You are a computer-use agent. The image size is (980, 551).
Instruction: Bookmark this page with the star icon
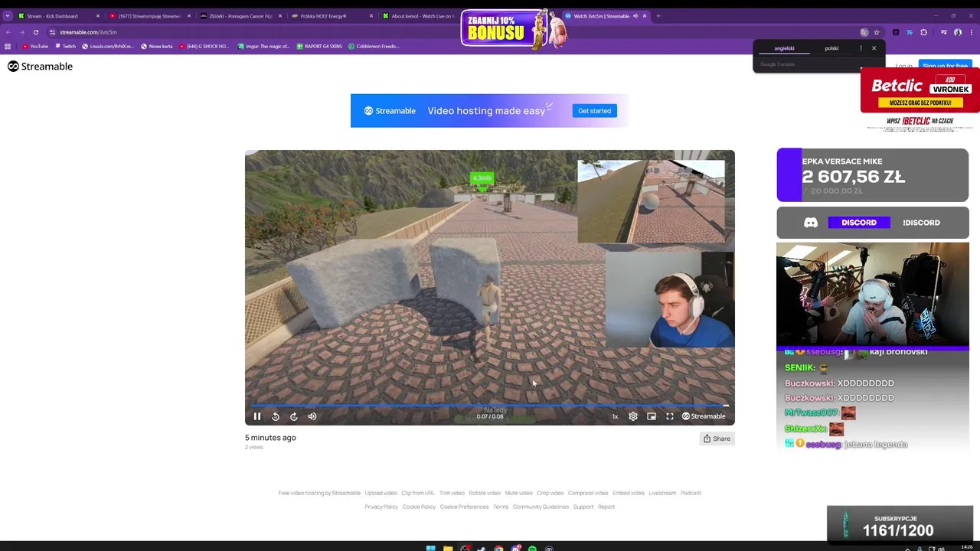pyautogui.click(x=877, y=32)
